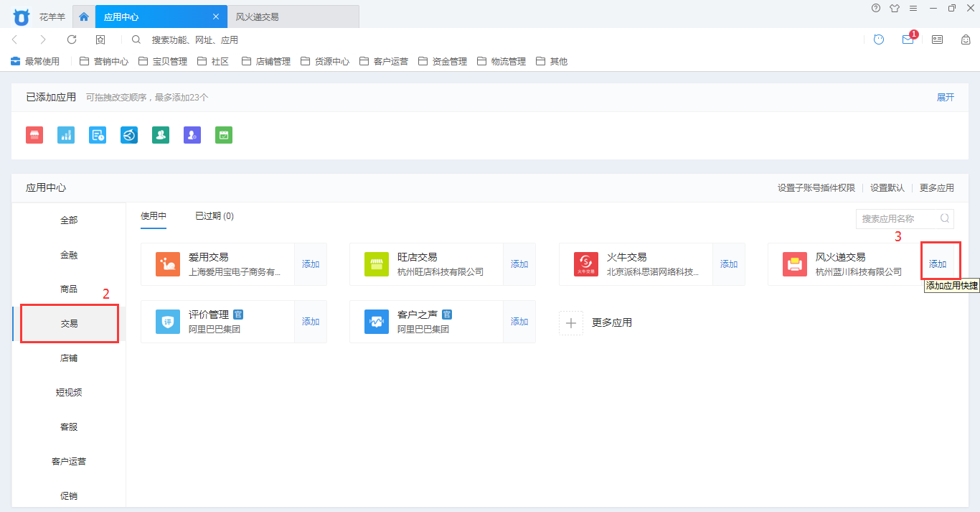
Task: Select the 客服 category
Action: (x=69, y=427)
